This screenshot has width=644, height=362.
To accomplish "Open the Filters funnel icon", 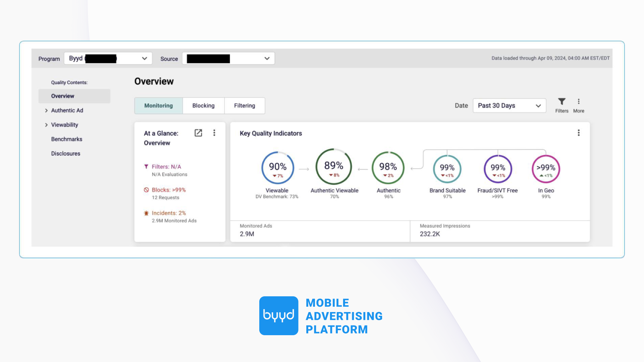I will [561, 102].
